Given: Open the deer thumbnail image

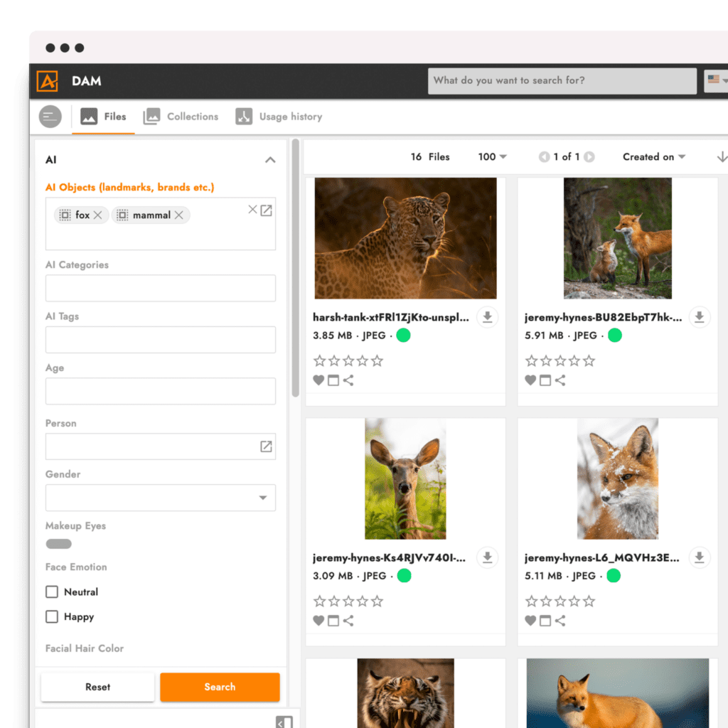Looking at the screenshot, I should [405, 478].
